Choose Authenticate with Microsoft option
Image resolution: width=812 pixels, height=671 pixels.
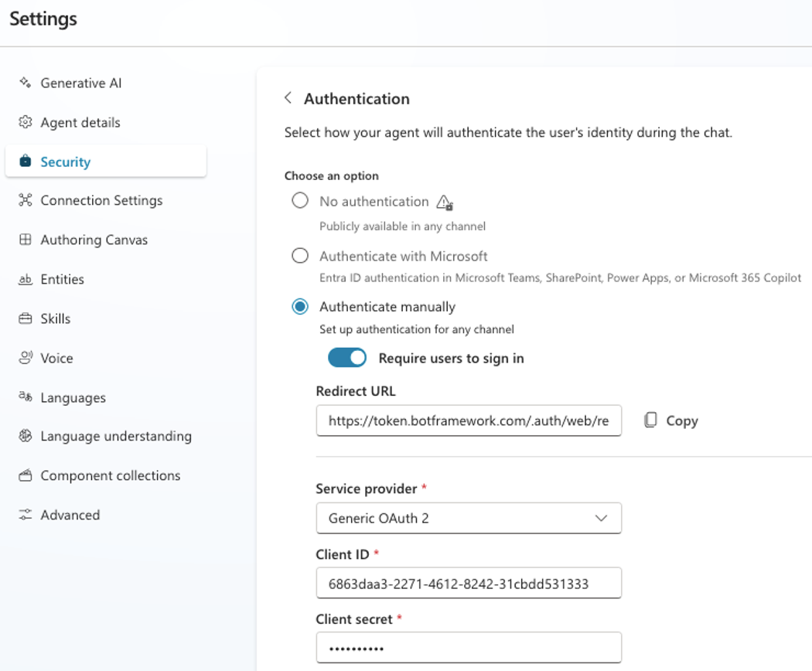click(300, 255)
